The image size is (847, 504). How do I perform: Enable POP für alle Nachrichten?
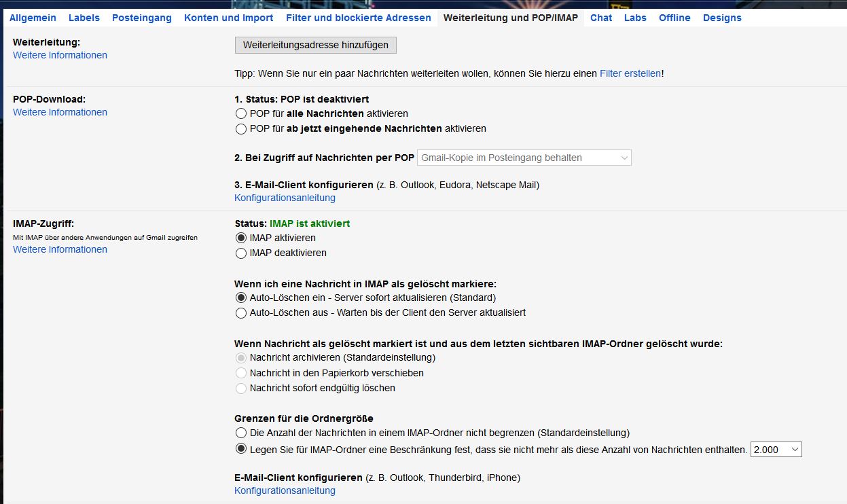click(240, 113)
